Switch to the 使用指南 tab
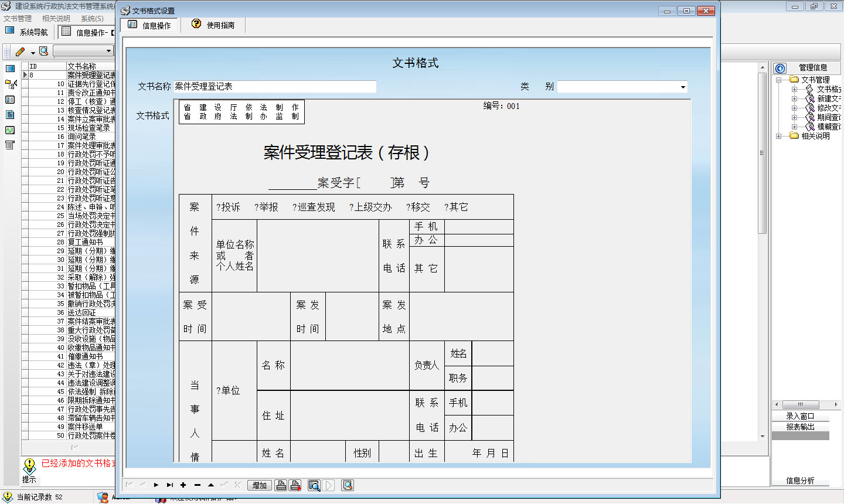The image size is (844, 504). click(213, 25)
